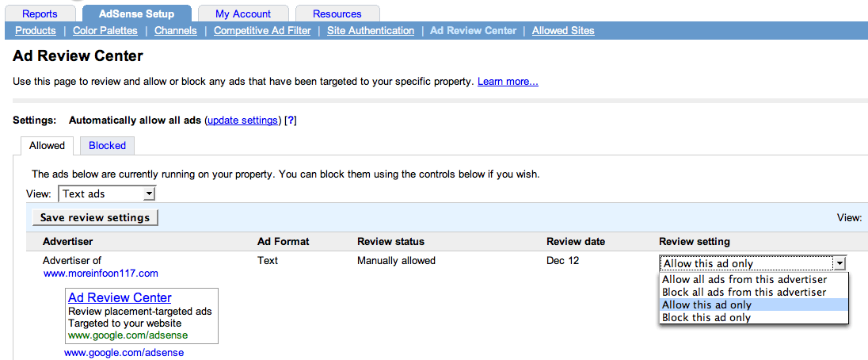The image size is (868, 360).
Task: Click update settings link
Action: click(242, 121)
